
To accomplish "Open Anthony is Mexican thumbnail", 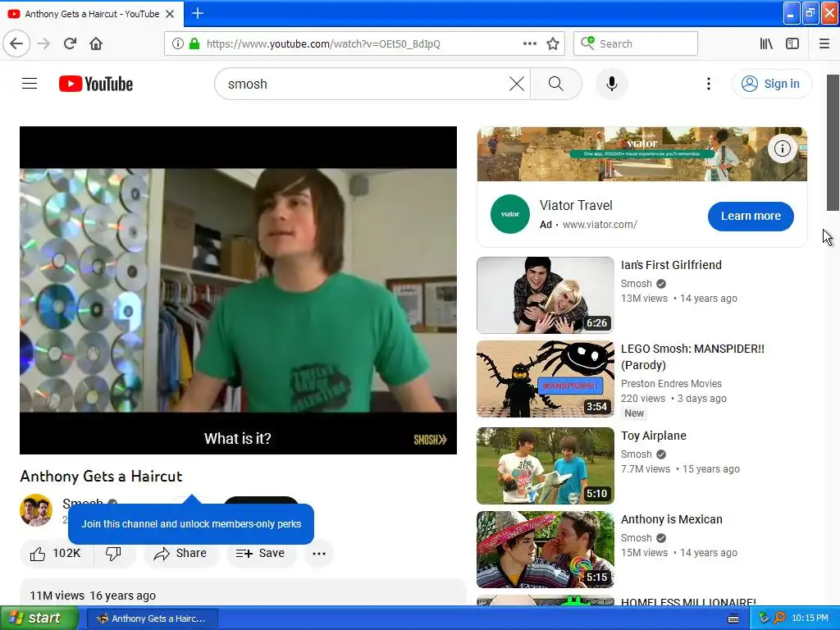I will tap(546, 549).
